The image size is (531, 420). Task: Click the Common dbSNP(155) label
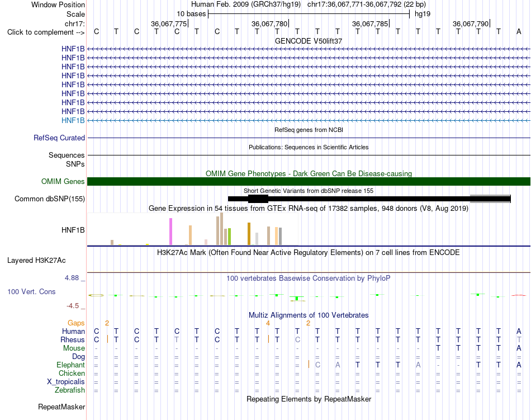click(x=49, y=199)
